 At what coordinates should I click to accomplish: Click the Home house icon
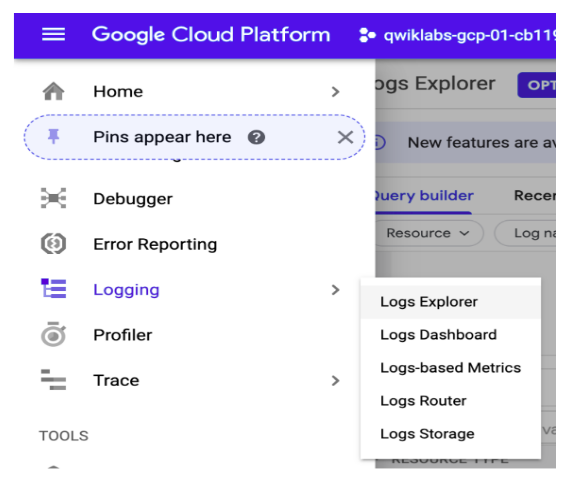53,91
